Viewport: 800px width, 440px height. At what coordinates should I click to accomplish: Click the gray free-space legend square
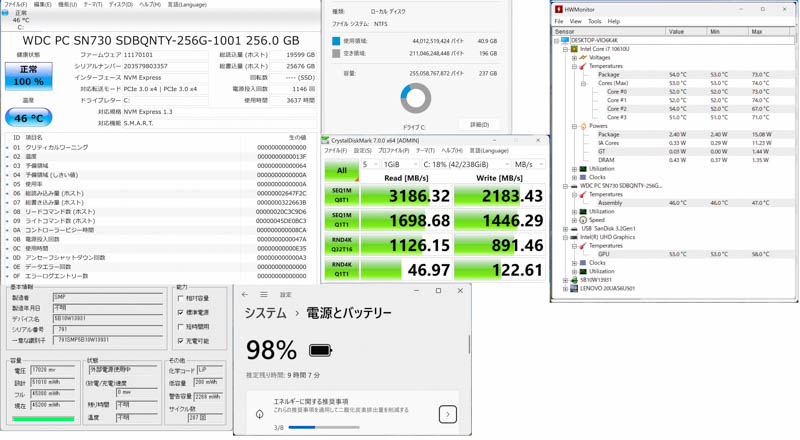[336, 53]
